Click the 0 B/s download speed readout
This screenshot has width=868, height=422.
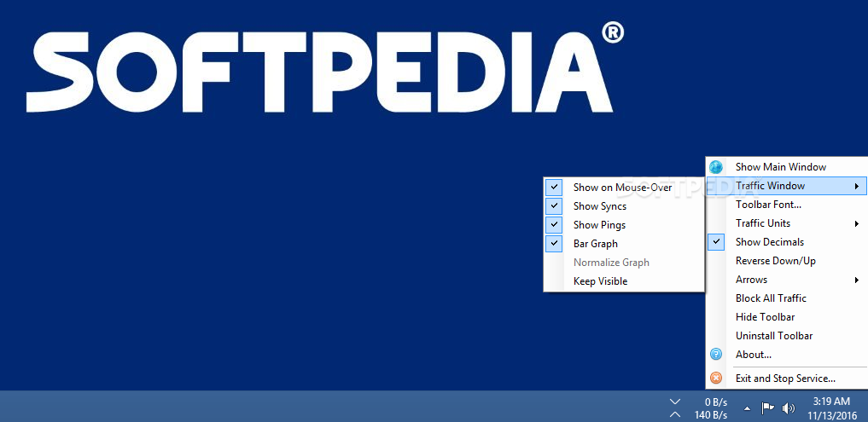pos(716,402)
